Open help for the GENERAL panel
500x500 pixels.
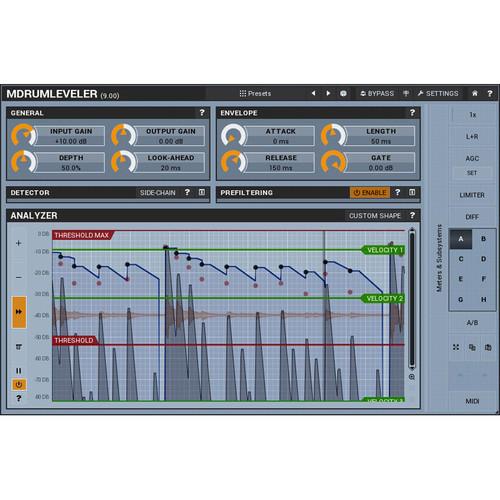(x=202, y=113)
